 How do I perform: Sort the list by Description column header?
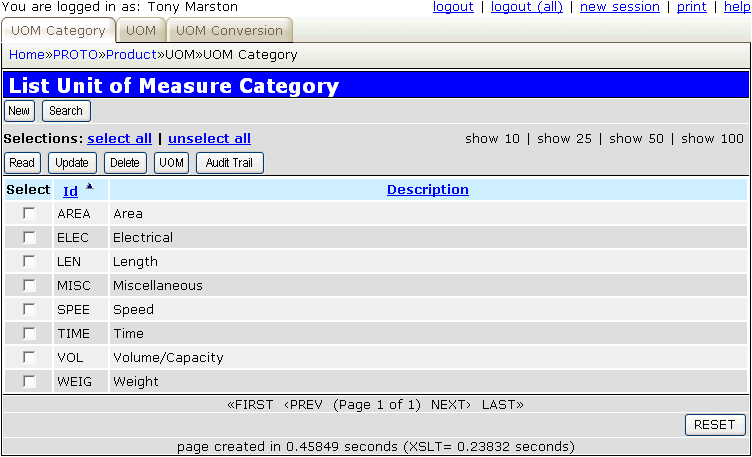[427, 189]
